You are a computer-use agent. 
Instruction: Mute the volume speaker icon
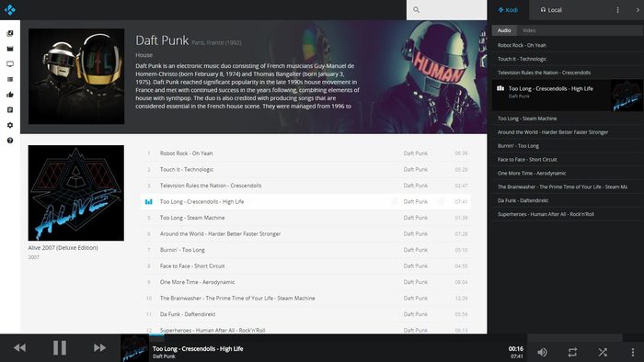[x=542, y=352]
